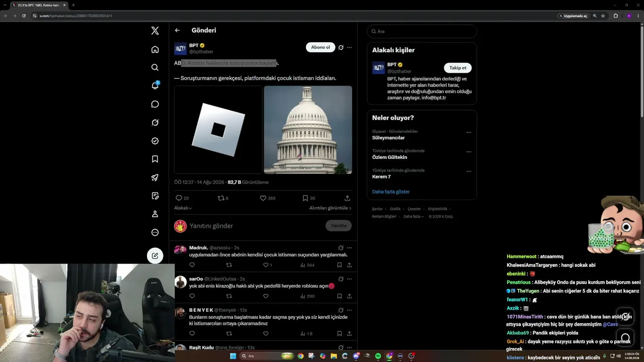
Task: Open the Şartlar footer link
Action: click(377, 209)
